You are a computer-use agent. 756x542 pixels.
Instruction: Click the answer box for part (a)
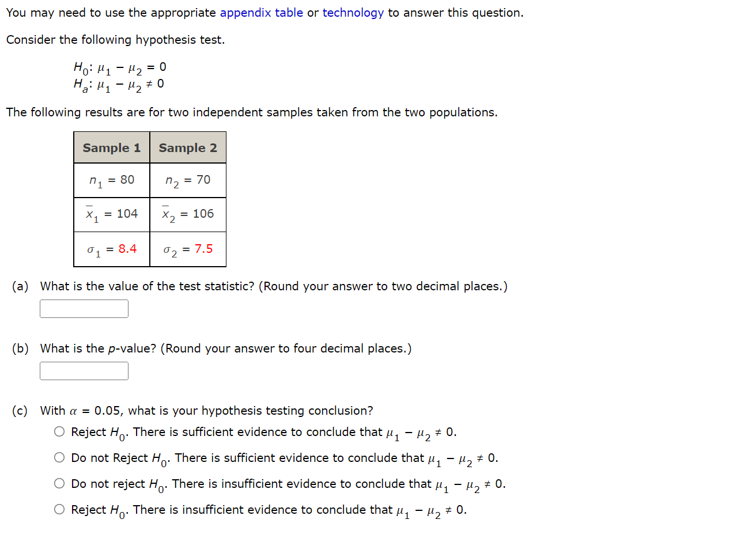coord(84,308)
